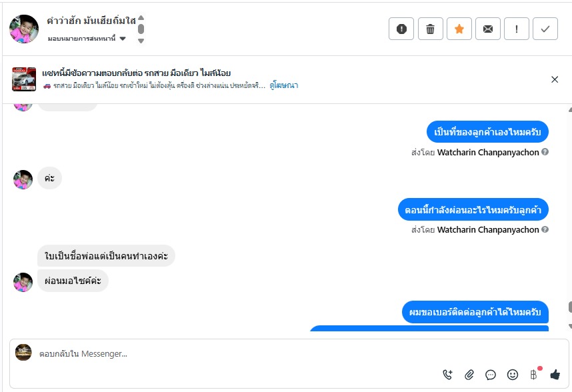Toggle the exclamation priority flag button
572x392 pixels.
click(517, 29)
